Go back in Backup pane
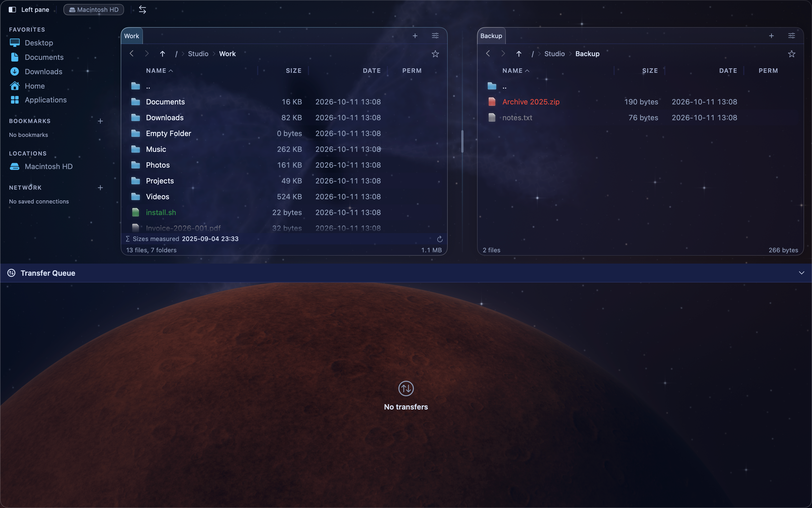This screenshot has width=812, height=508. [488, 53]
